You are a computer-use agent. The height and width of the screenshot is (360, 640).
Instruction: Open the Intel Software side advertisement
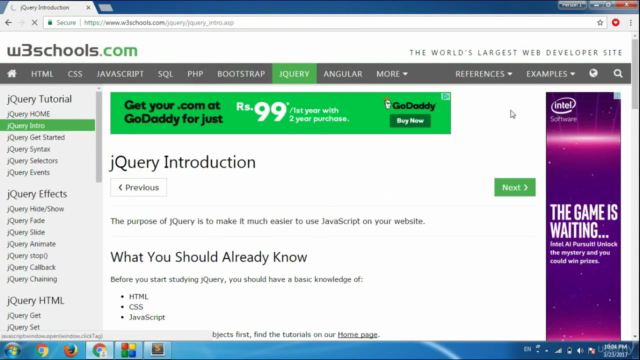pos(583,216)
